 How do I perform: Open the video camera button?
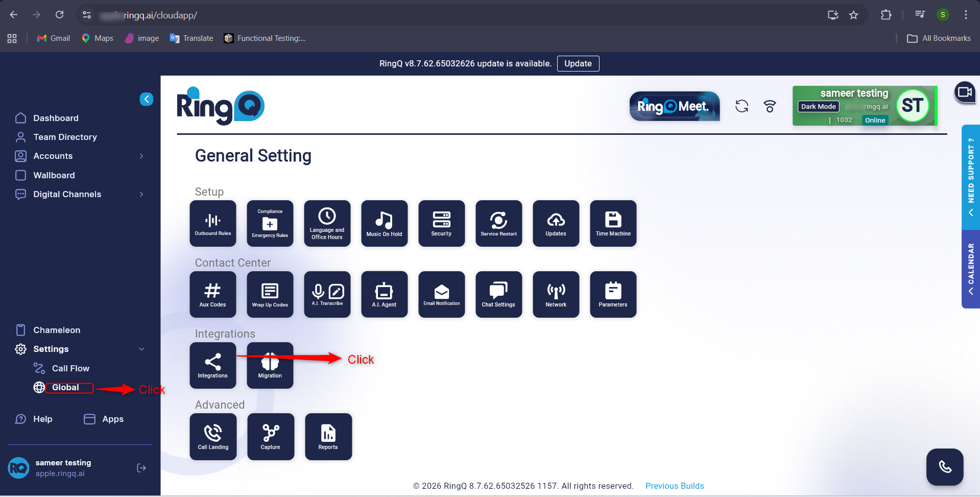point(965,92)
